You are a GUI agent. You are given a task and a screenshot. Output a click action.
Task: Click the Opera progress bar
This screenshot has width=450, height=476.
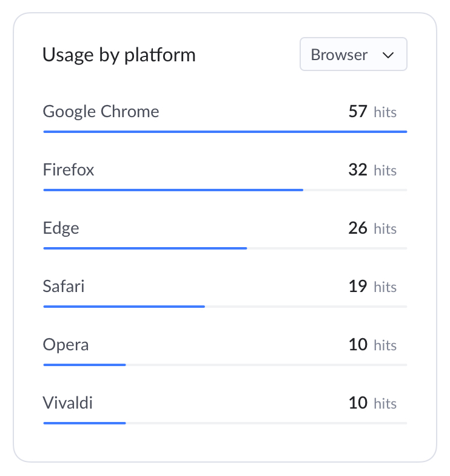[x=225, y=365]
